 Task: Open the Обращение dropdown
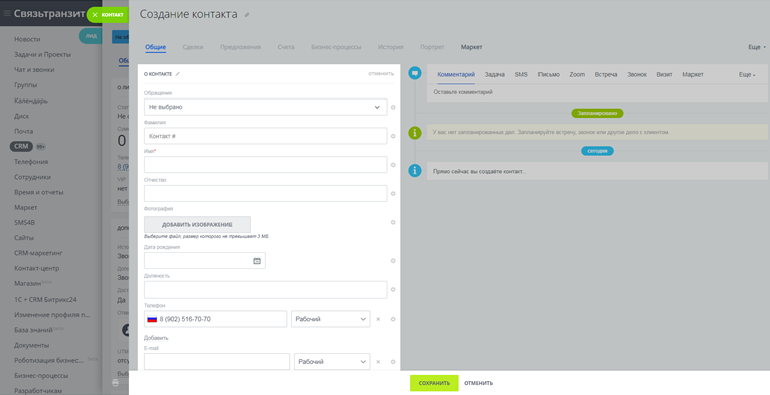click(265, 107)
